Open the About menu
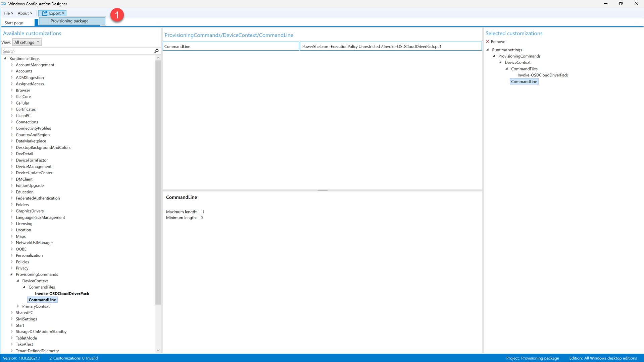The width and height of the screenshot is (644, 362). (x=25, y=13)
